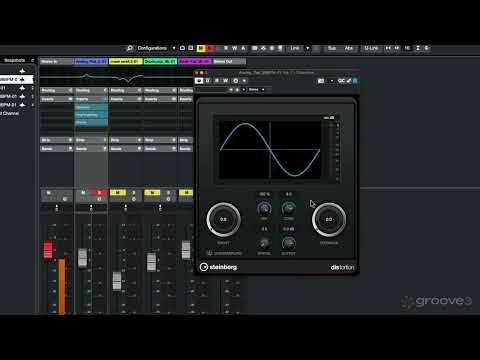Toggle the R read-automation button in mixer toolbar
480x360 pixels.
(x=226, y=48)
